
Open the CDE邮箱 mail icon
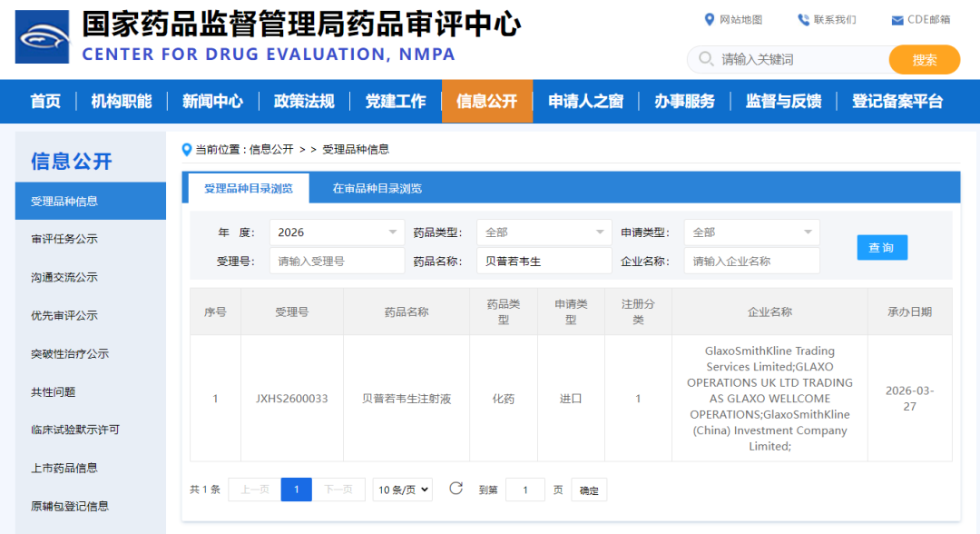click(897, 20)
